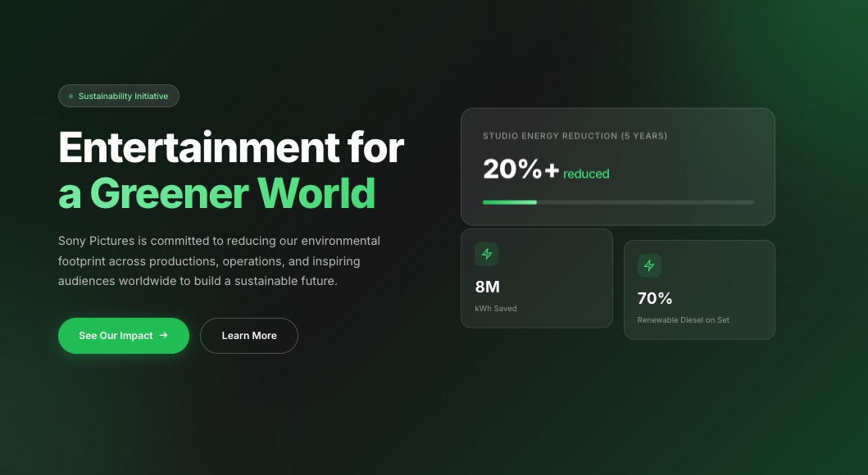The height and width of the screenshot is (475, 868).
Task: Click the green dot in Sustainability badge
Action: tap(70, 96)
